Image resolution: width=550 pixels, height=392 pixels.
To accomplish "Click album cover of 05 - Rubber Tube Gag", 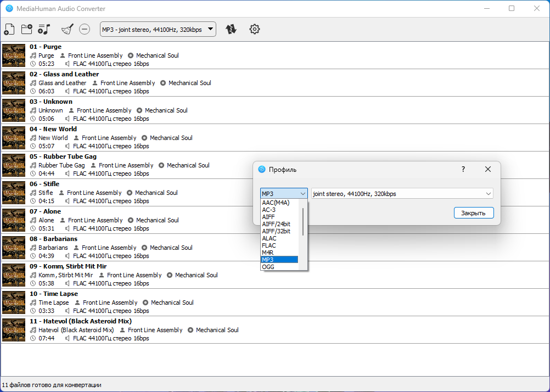I will [14, 165].
